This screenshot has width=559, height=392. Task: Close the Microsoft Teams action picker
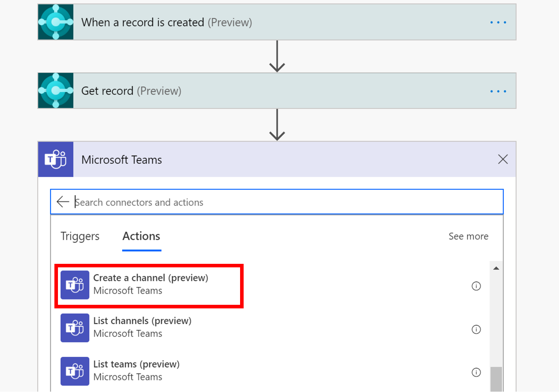pyautogui.click(x=503, y=159)
